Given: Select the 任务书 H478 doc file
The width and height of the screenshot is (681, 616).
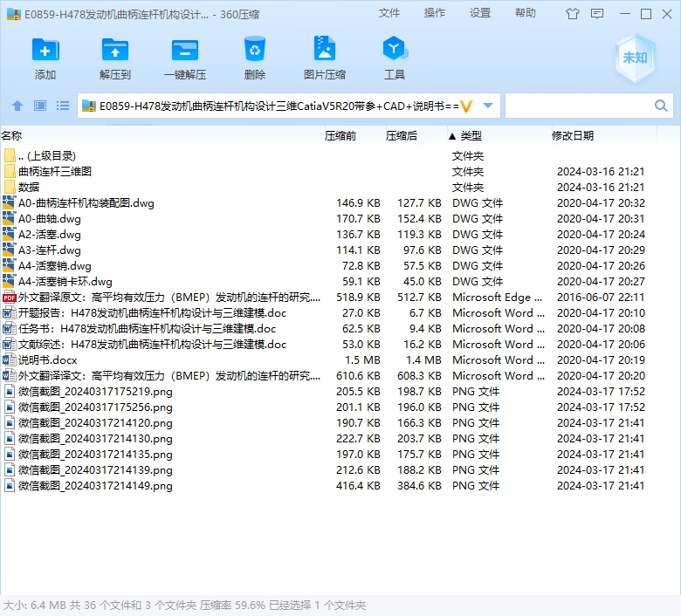Looking at the screenshot, I should coord(330,329).
